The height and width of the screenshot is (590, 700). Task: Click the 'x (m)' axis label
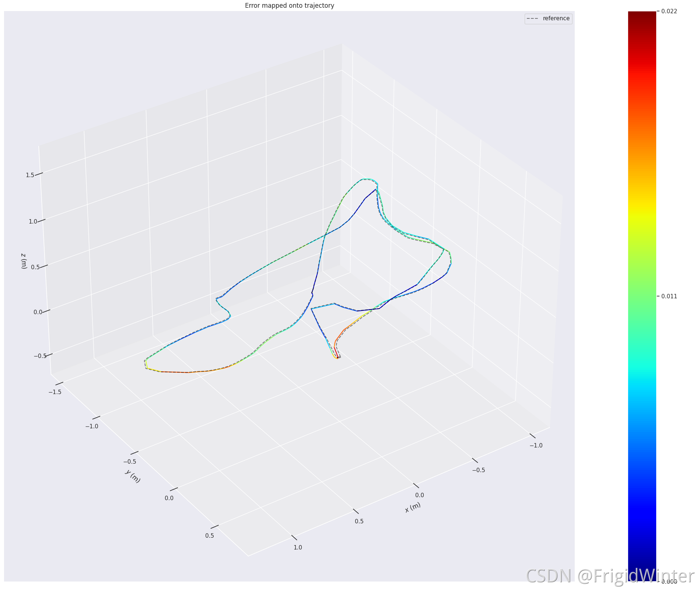[x=413, y=508]
